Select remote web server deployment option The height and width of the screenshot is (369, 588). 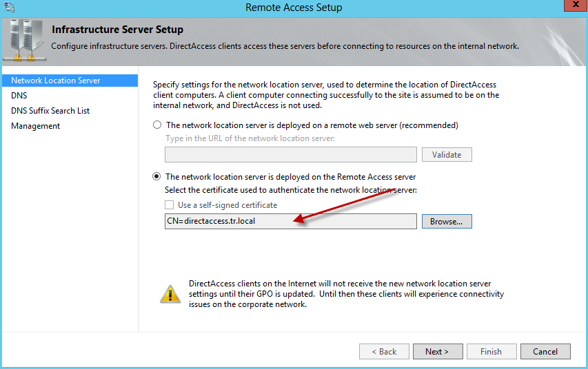tap(157, 125)
